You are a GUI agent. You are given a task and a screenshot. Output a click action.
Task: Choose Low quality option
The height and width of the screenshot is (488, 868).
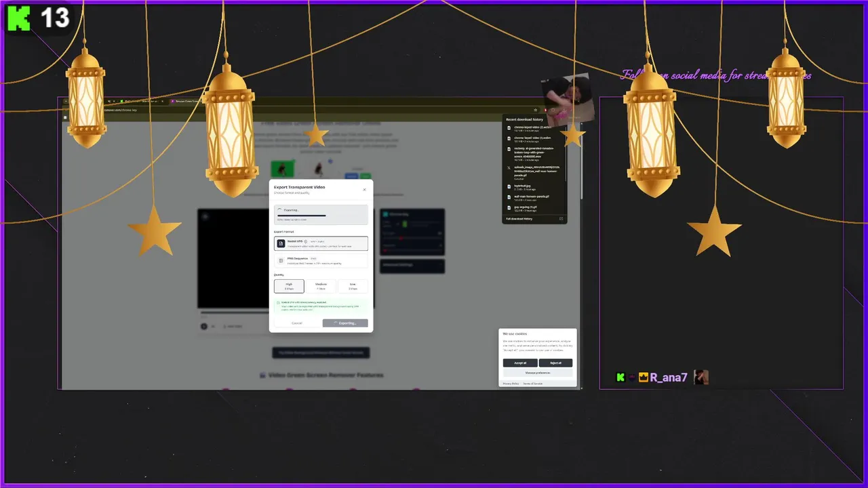[x=353, y=286]
